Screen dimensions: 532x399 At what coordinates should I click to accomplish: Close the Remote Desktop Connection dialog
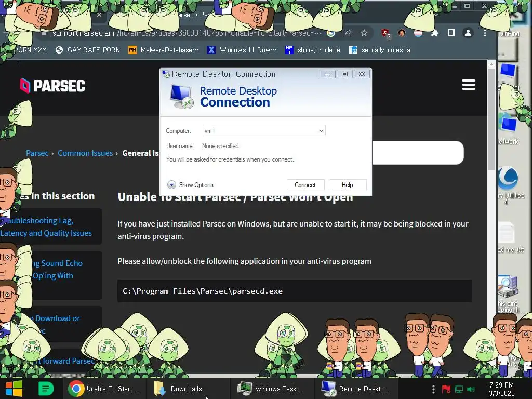[362, 74]
